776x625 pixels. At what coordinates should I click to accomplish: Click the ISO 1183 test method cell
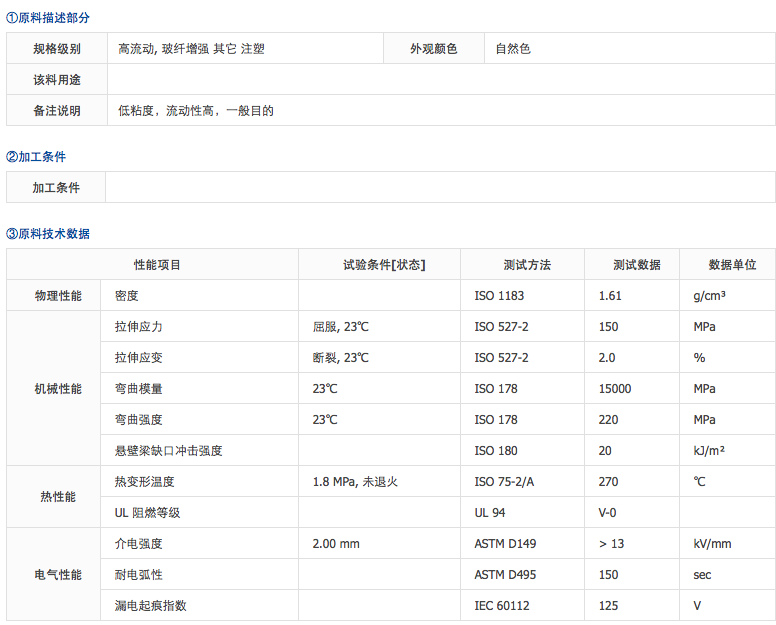pos(499,296)
